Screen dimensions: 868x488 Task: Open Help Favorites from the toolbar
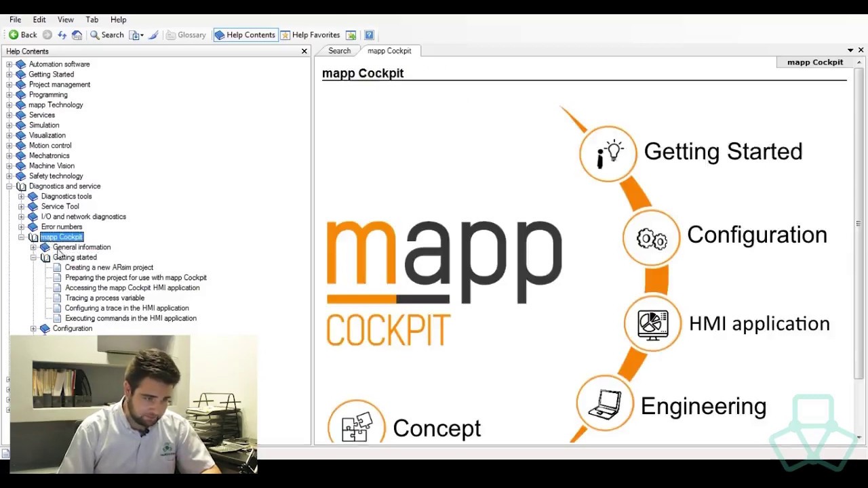(310, 35)
